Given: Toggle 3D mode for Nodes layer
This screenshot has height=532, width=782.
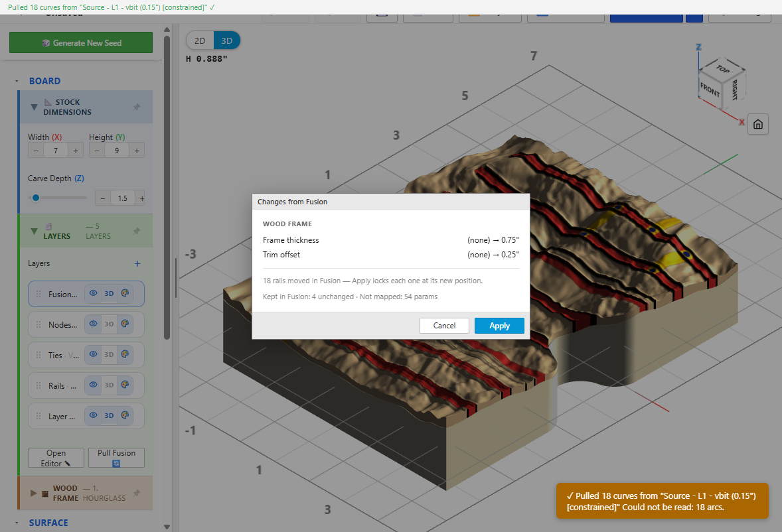Looking at the screenshot, I should (110, 324).
